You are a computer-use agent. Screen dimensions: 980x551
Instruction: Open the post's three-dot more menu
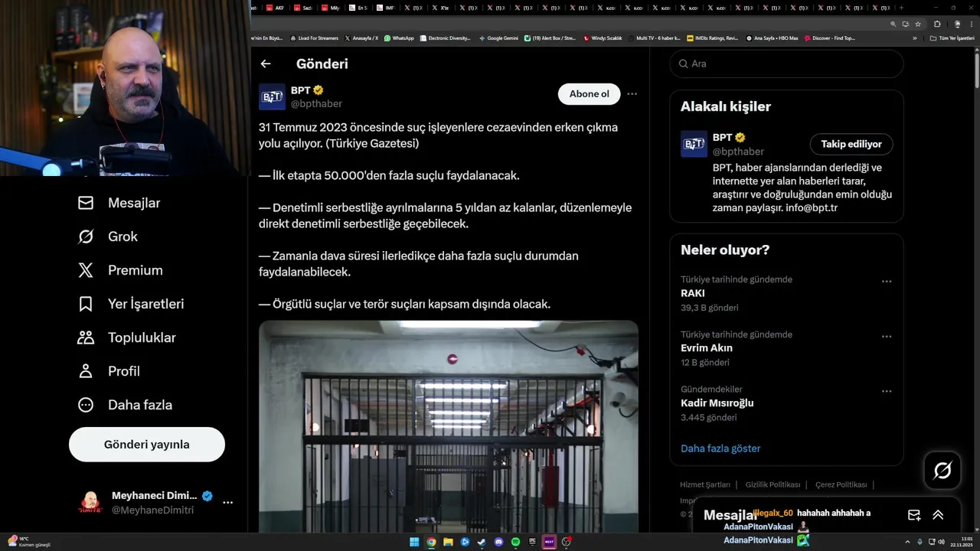click(632, 94)
